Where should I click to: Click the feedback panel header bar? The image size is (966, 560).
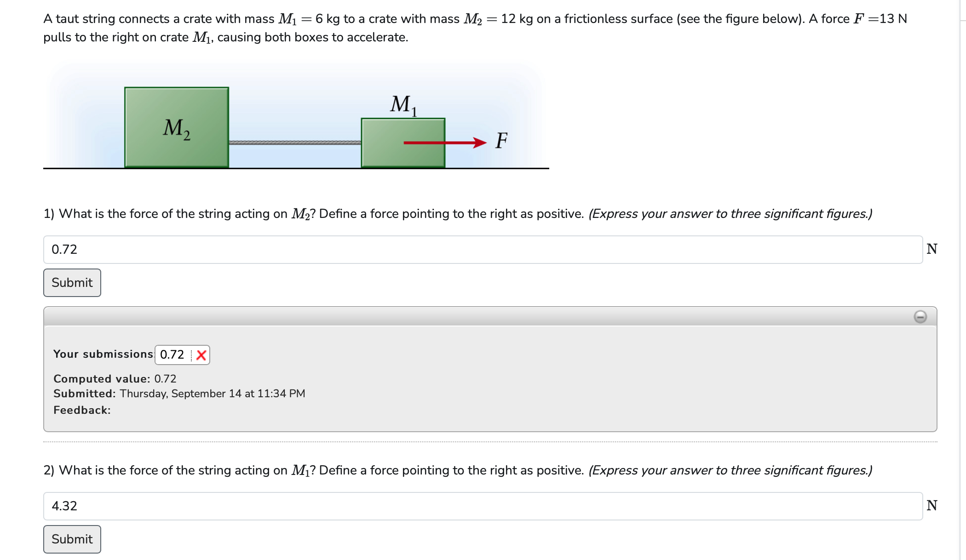click(x=460, y=317)
